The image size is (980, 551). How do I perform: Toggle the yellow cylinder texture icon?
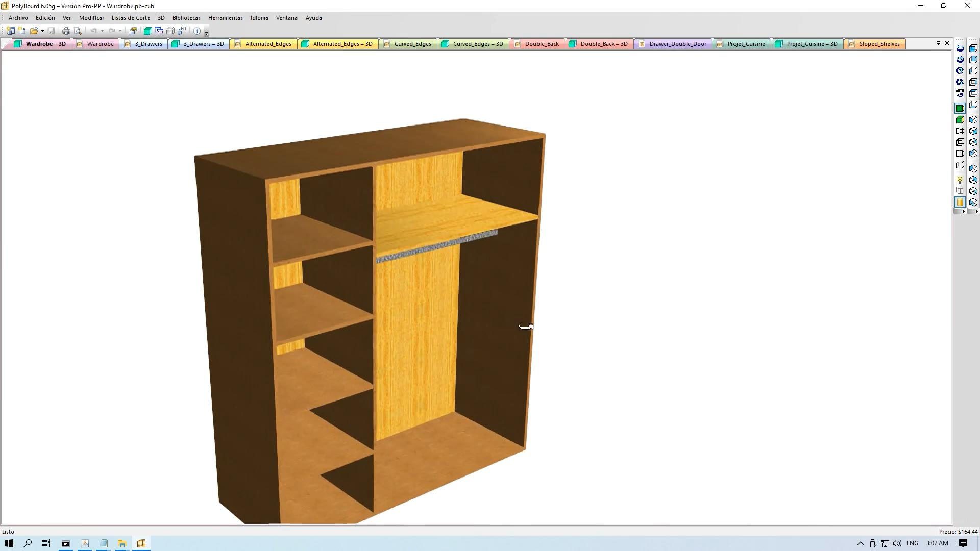pyautogui.click(x=960, y=203)
